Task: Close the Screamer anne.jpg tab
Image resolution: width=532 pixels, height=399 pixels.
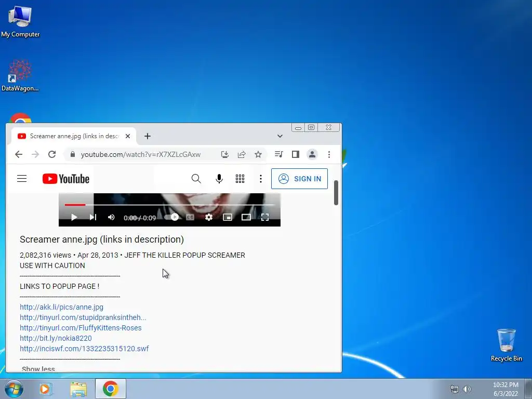Action: pos(128,136)
